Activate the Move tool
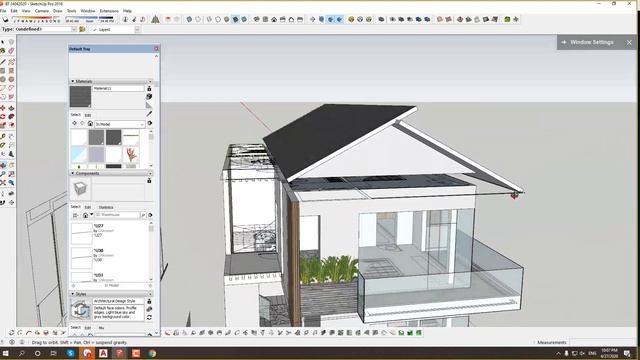This screenshot has height=360, width=640. [x=3, y=108]
